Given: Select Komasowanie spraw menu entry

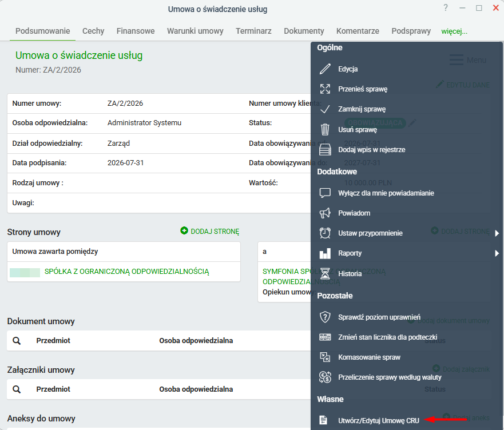Looking at the screenshot, I should pos(370,357).
